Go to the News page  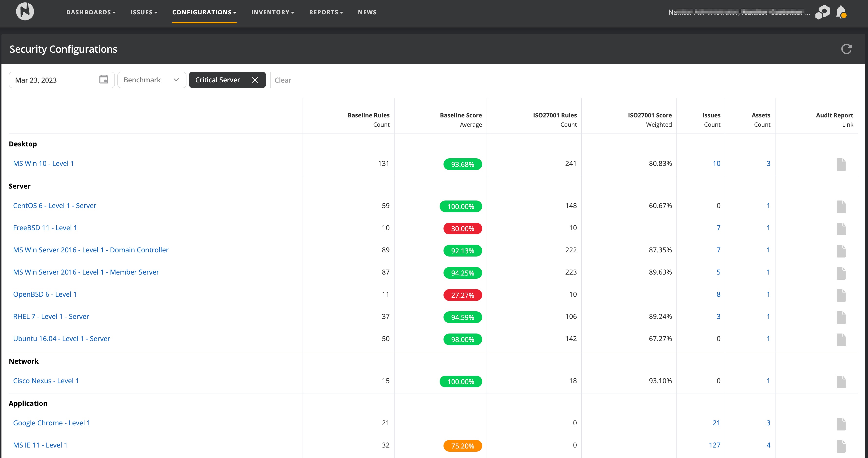367,12
